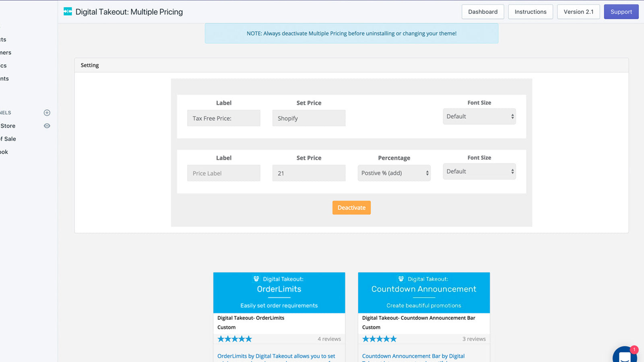The height and width of the screenshot is (362, 644).
Task: Click the OrderLimits five-star rating
Action: click(x=235, y=339)
